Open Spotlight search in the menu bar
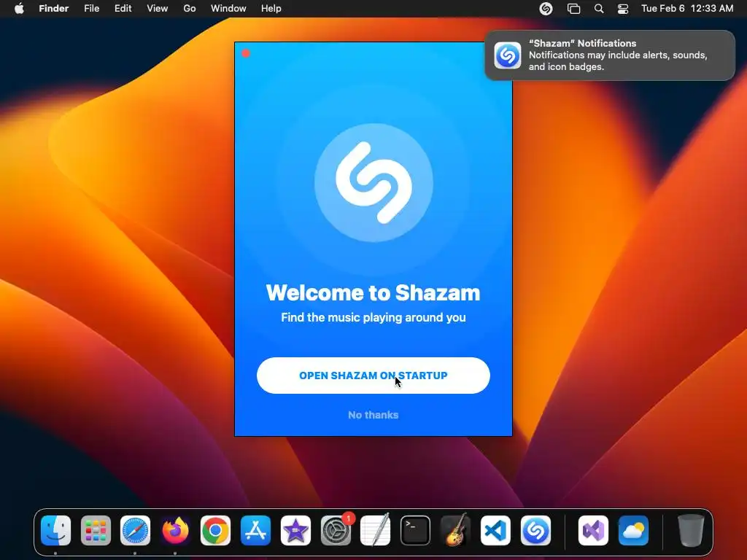This screenshot has width=747, height=560. (x=599, y=9)
